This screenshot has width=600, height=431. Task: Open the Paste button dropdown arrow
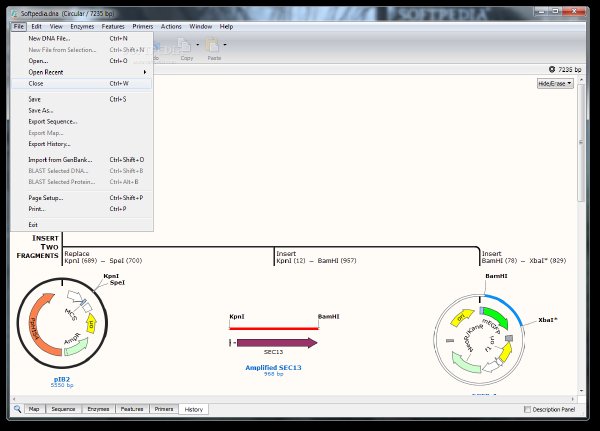pos(225,44)
